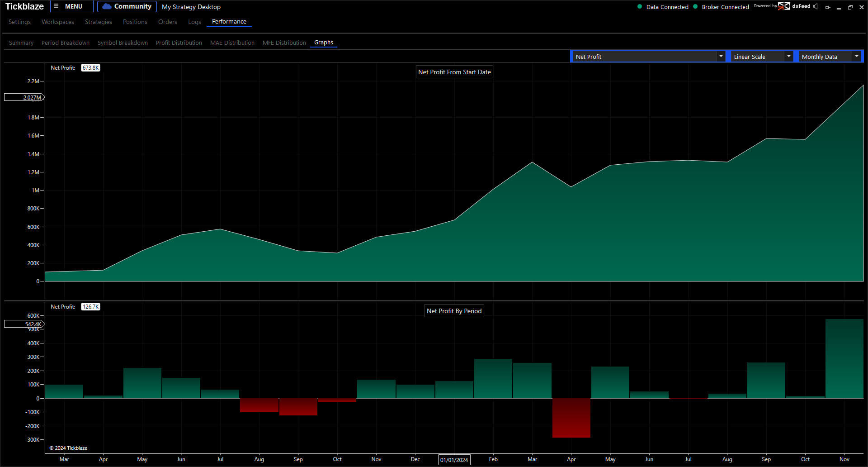The height and width of the screenshot is (467, 868).
Task: Click the pin window icon
Action: 828,7
